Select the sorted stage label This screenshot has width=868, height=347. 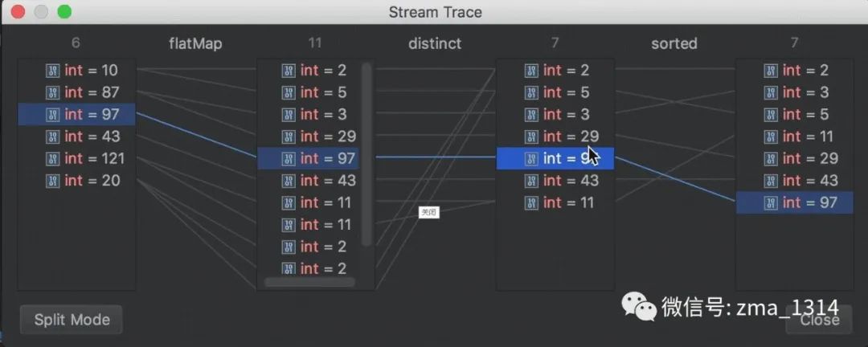(x=674, y=43)
